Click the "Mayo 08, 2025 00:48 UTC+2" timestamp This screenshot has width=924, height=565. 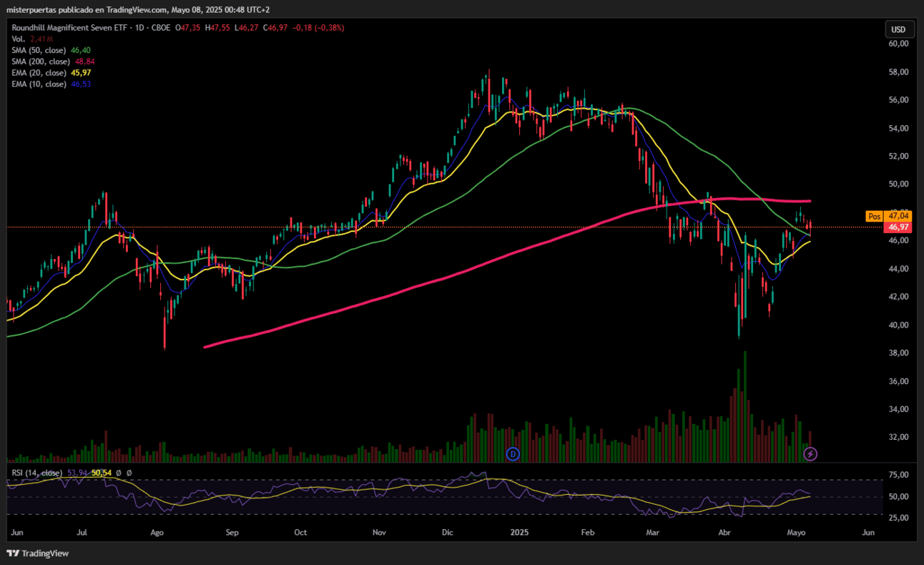[222, 10]
